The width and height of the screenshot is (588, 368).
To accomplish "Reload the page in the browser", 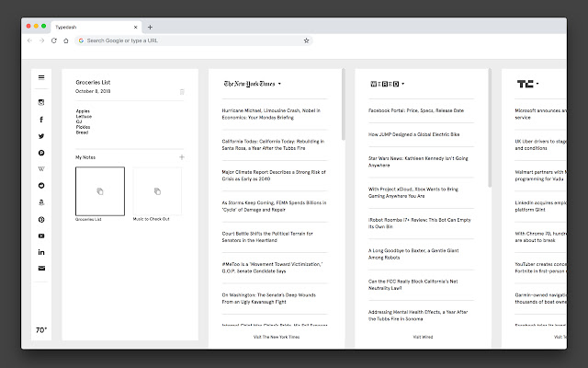I will click(53, 40).
